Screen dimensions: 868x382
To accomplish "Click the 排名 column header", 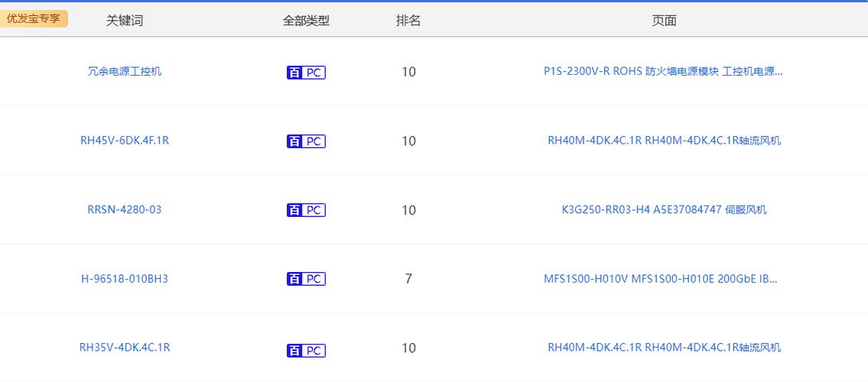I will [x=408, y=21].
